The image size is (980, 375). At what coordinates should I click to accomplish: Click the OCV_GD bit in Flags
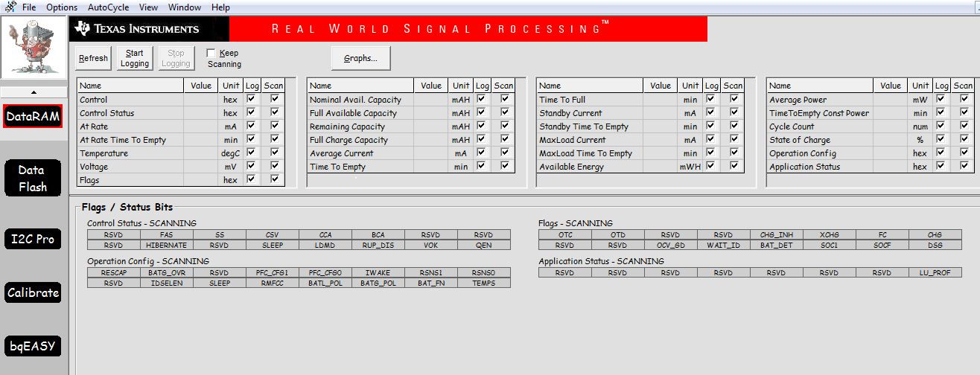point(671,245)
